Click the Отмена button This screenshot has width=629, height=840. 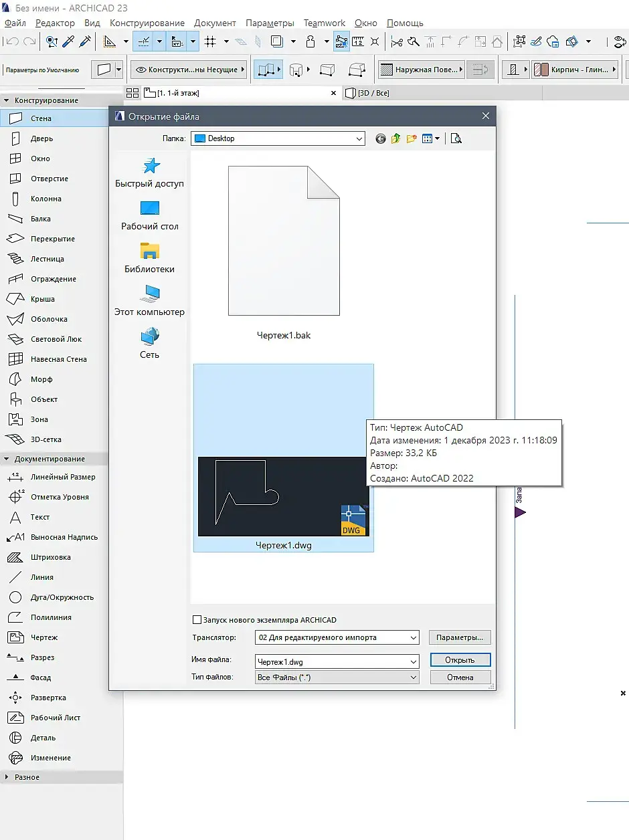pyautogui.click(x=460, y=677)
